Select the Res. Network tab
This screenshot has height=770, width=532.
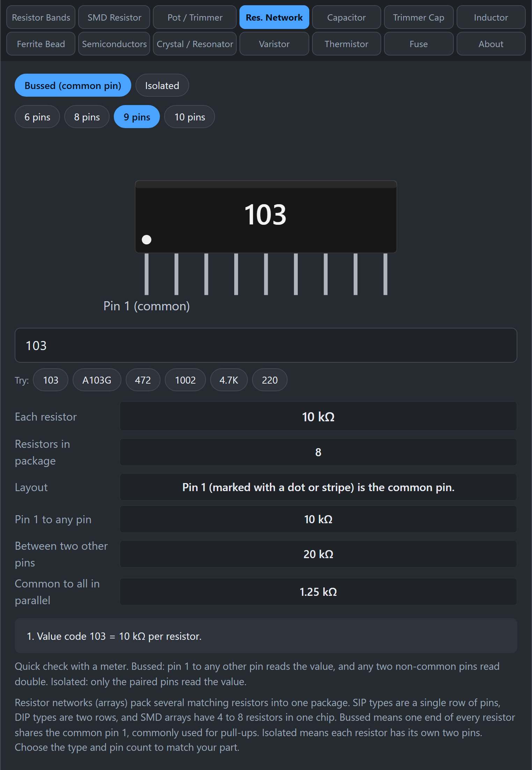click(x=274, y=17)
